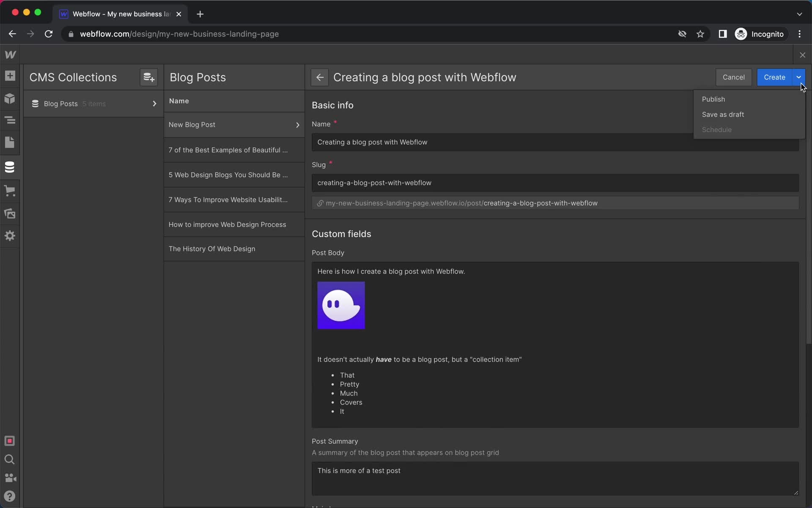Viewport: 812px width, 508px height.
Task: Click the CMS Collections icon in sidebar
Action: click(x=10, y=167)
